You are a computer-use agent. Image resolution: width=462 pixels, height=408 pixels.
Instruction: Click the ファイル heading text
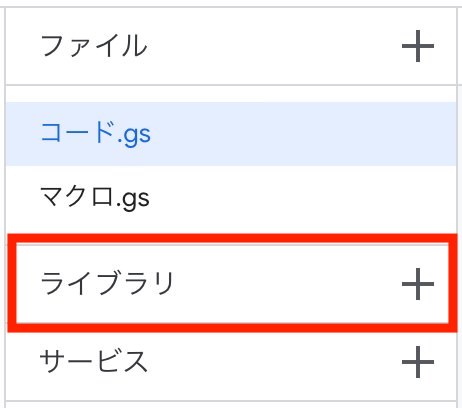[x=94, y=46]
